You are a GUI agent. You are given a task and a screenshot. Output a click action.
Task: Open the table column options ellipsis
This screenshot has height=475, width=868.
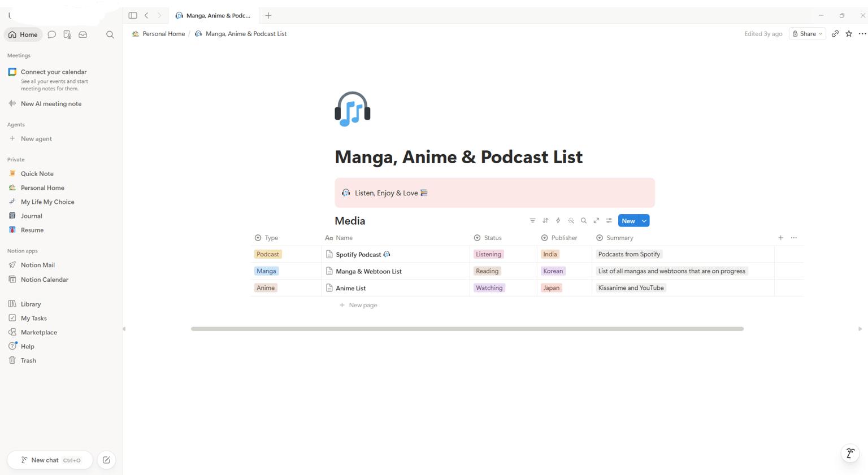click(x=794, y=238)
